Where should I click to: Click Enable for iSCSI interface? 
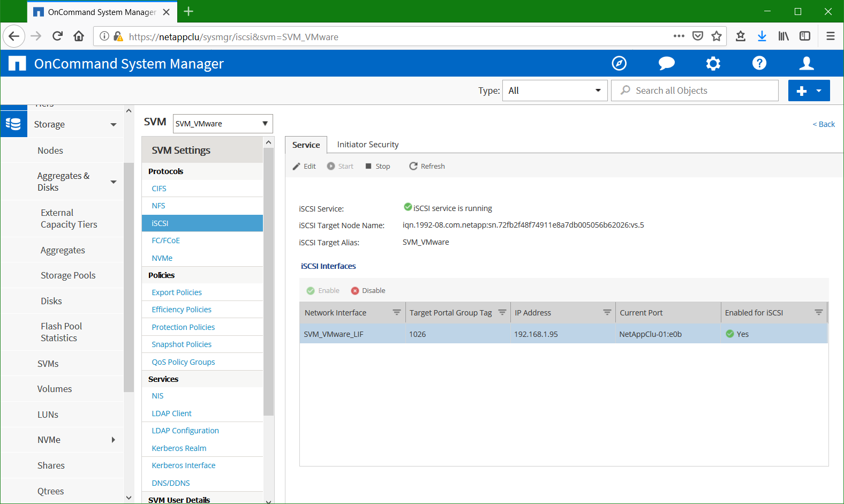pos(323,290)
